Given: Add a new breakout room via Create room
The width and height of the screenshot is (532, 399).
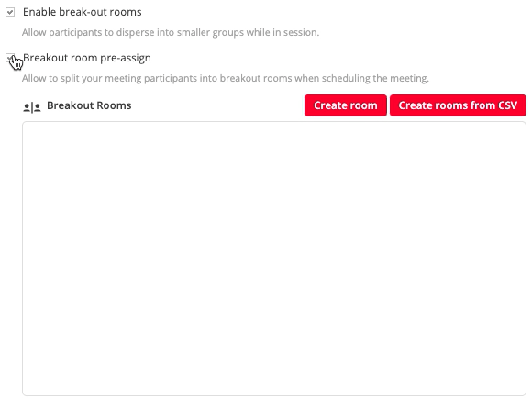Looking at the screenshot, I should [346, 105].
